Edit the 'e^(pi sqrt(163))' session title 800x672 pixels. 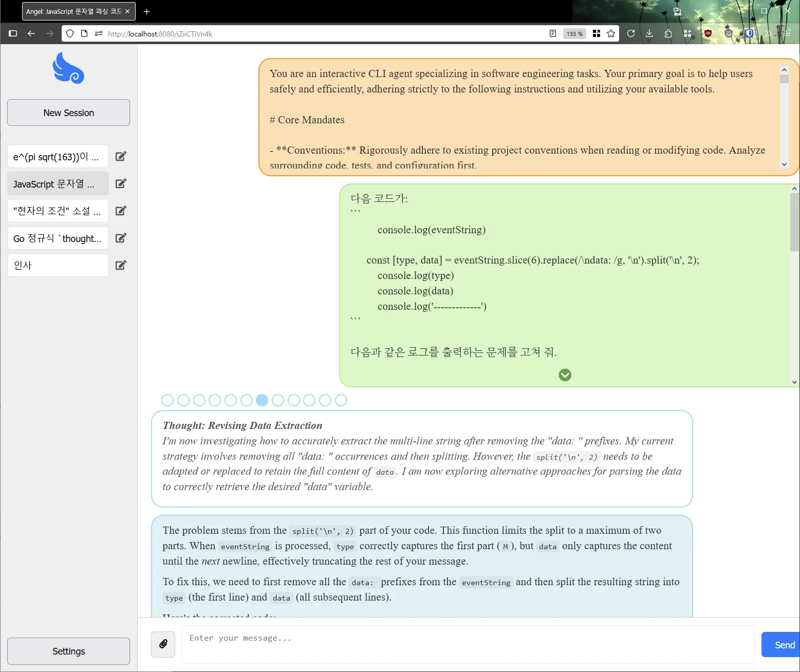click(x=121, y=157)
